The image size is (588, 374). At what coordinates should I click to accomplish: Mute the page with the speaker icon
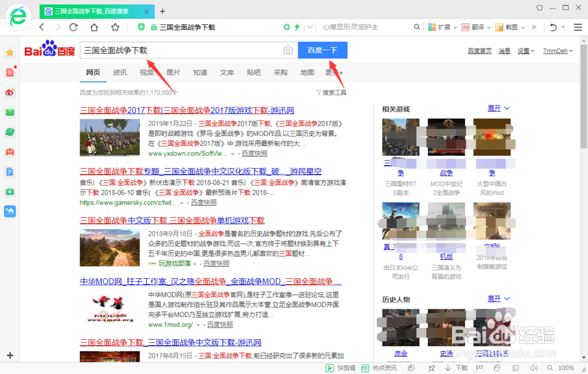[533, 367]
